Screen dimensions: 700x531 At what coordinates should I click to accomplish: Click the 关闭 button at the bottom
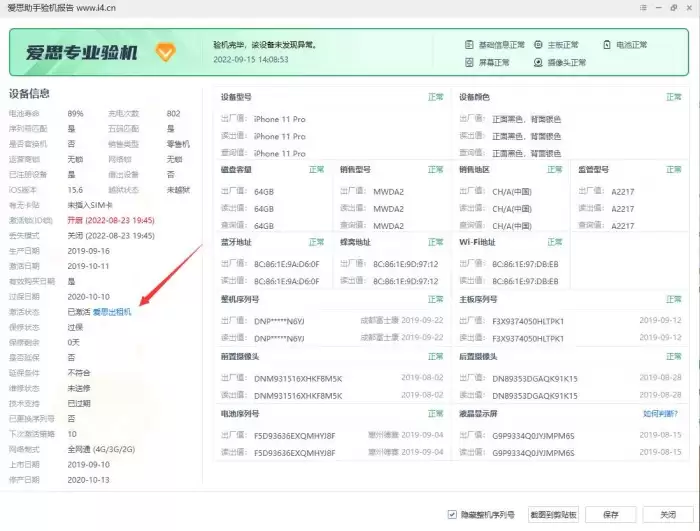[x=668, y=515]
